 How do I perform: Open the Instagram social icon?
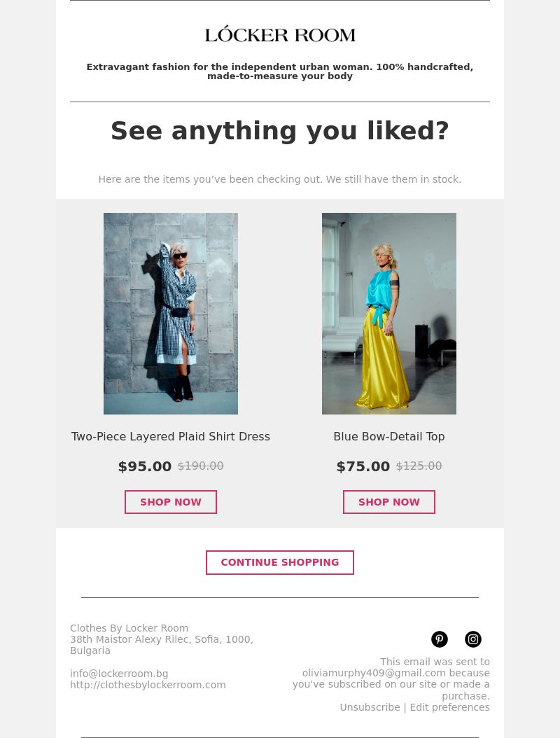pyautogui.click(x=473, y=639)
